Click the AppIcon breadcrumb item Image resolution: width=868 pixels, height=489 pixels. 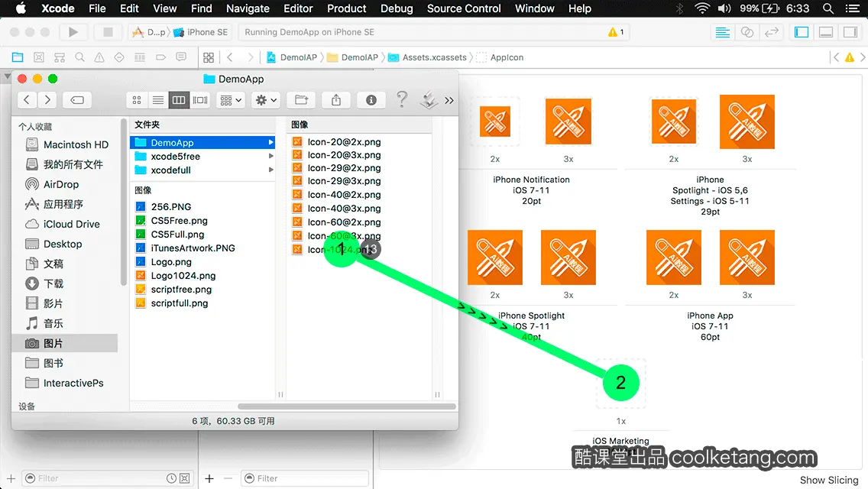coord(500,57)
